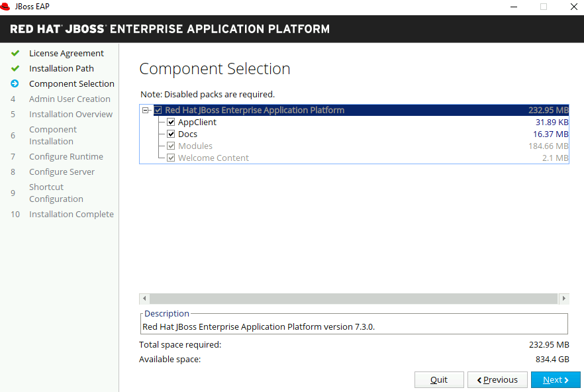This screenshot has width=584, height=392.
Task: Collapse the Red Hat JBoss platform tree node
Action: (145, 110)
